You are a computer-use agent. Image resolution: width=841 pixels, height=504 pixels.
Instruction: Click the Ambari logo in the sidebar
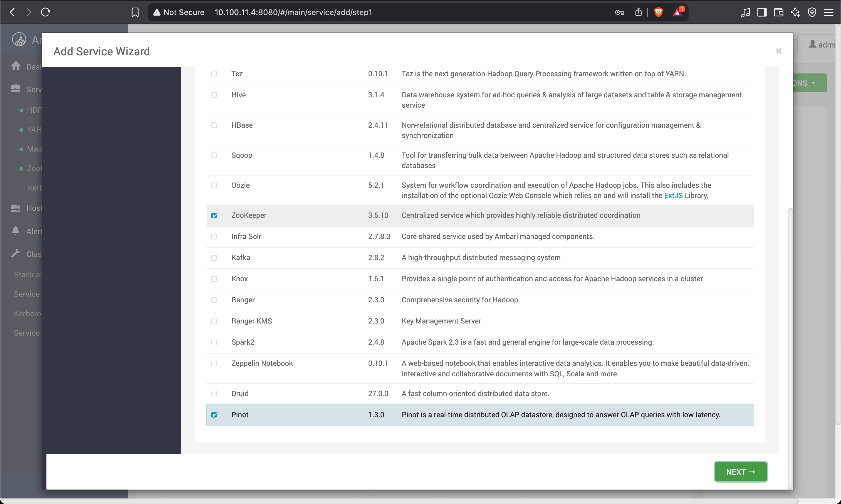point(19,39)
